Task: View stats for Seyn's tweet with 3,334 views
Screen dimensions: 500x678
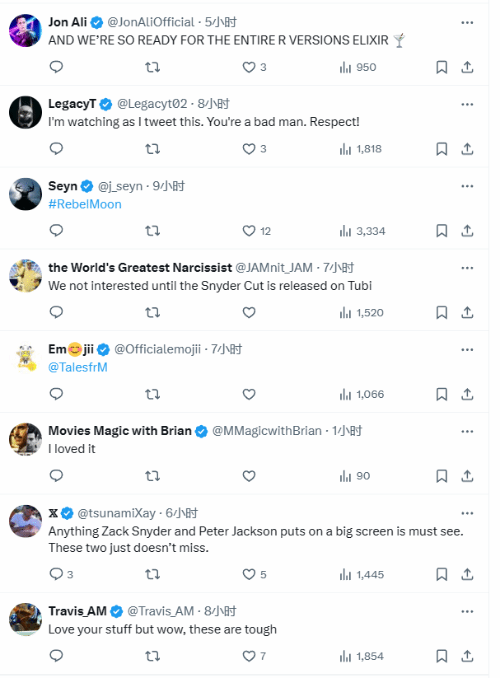Action: tap(362, 231)
